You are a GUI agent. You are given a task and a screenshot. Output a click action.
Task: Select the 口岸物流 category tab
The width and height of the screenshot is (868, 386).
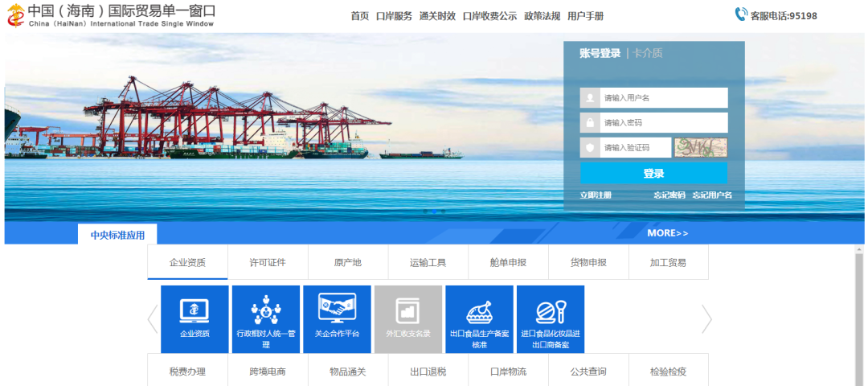click(508, 371)
